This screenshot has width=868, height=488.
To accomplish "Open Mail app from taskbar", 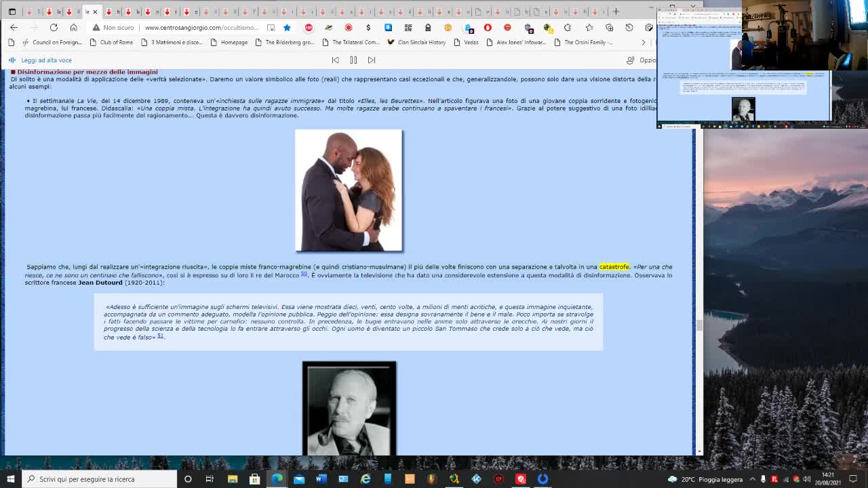I will [x=299, y=479].
